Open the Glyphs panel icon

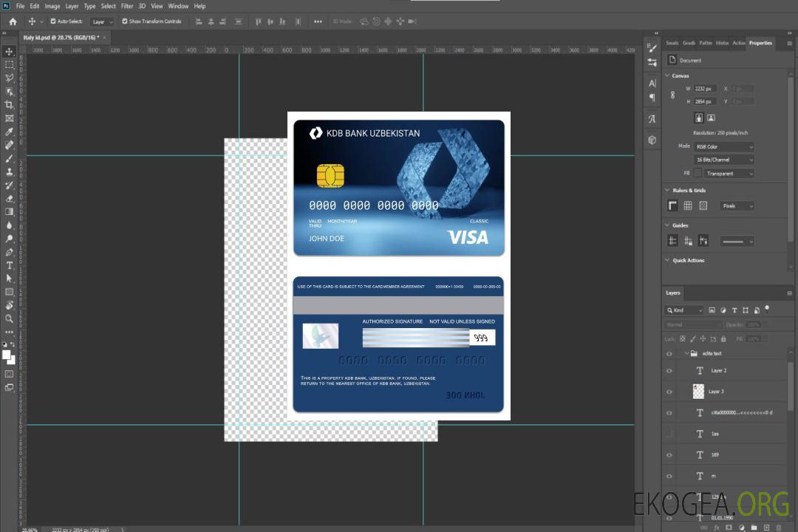click(652, 119)
